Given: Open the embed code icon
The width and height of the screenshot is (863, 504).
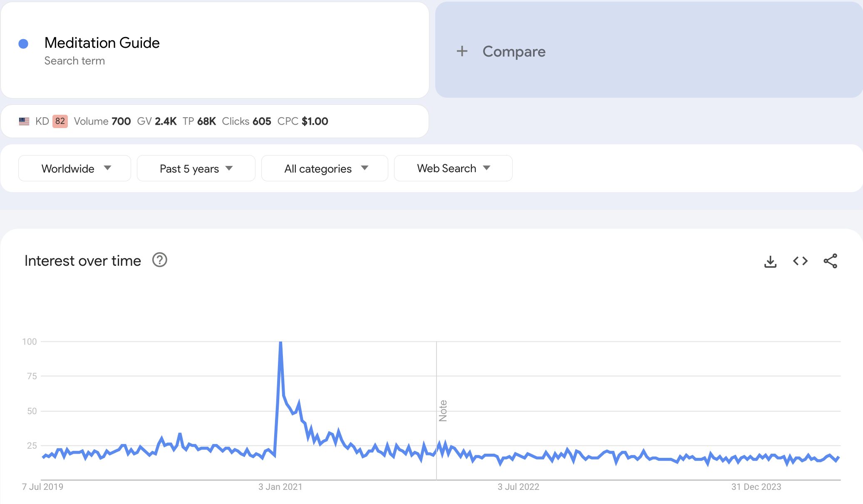Looking at the screenshot, I should 800,261.
